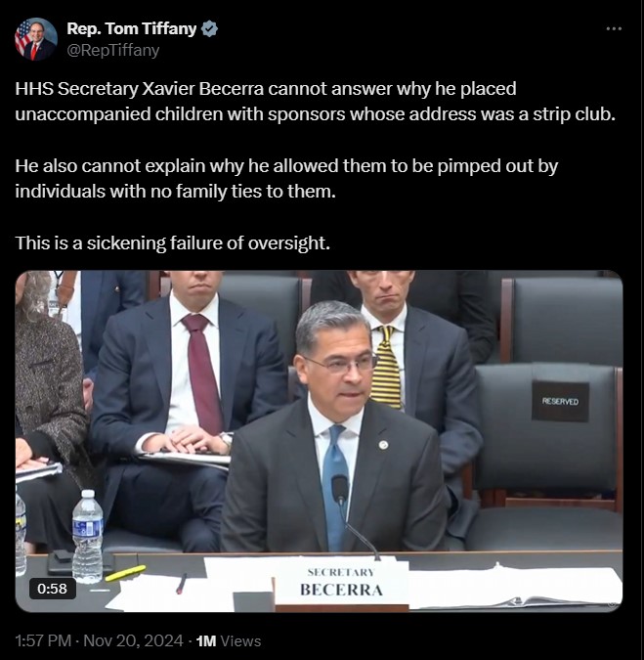
Task: Click the yellow highlighter on the desk
Action: coord(125,573)
